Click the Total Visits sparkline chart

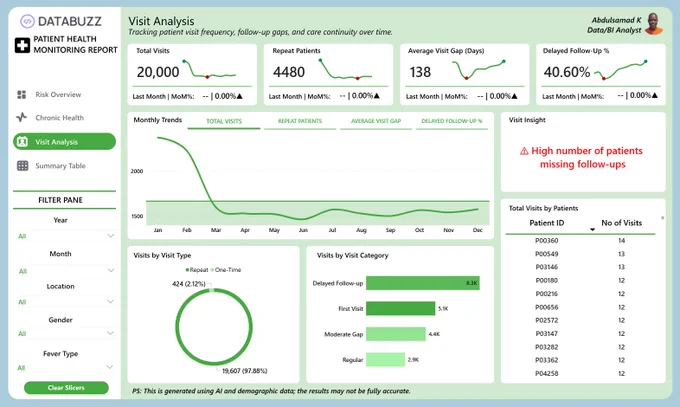(x=210, y=69)
